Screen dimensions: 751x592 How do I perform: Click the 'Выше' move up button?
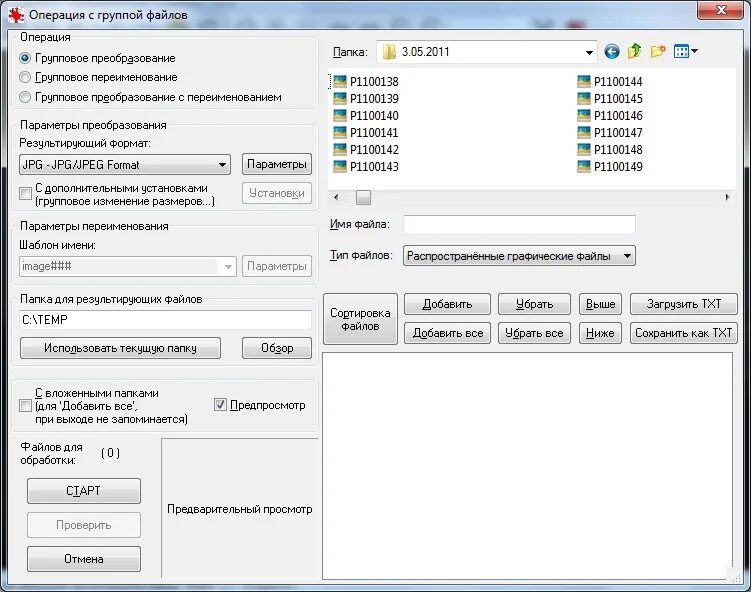tap(600, 304)
